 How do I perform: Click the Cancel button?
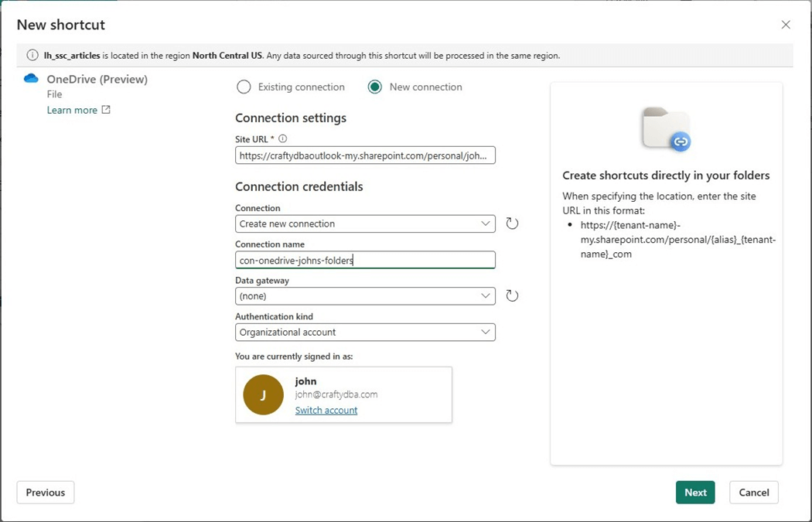click(x=753, y=493)
